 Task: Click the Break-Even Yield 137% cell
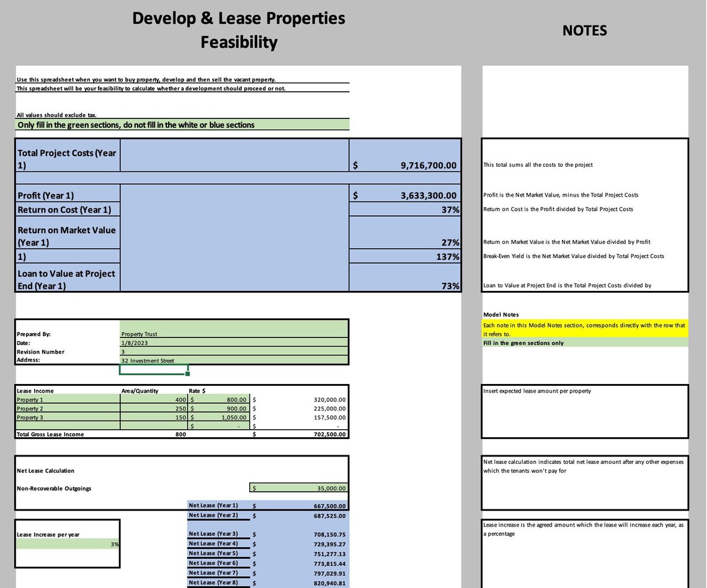pyautogui.click(x=403, y=256)
